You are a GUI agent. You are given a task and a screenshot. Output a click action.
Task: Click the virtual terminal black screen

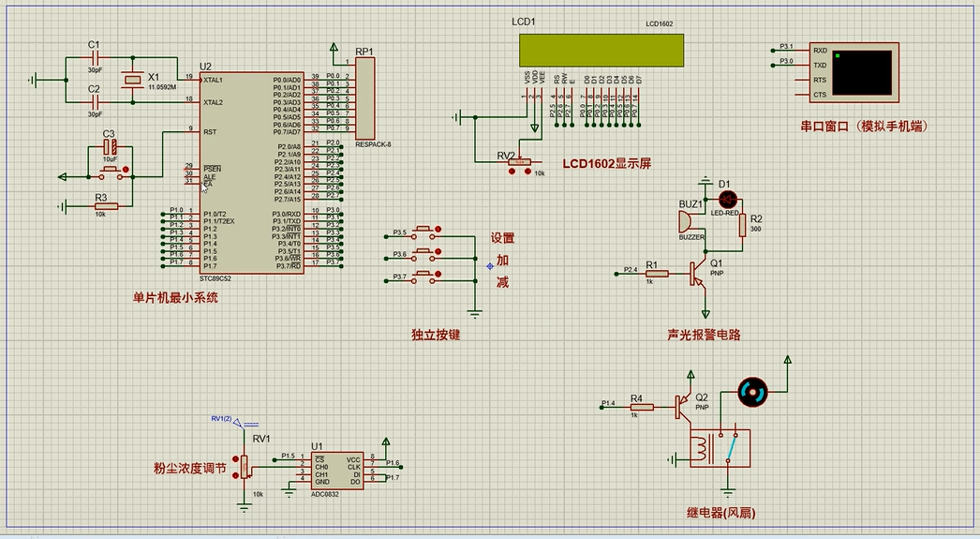[862, 72]
